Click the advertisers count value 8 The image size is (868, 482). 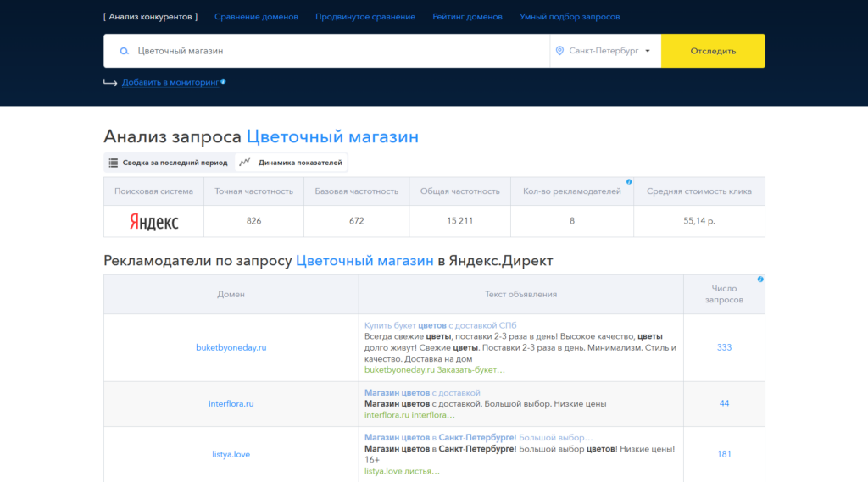(572, 221)
